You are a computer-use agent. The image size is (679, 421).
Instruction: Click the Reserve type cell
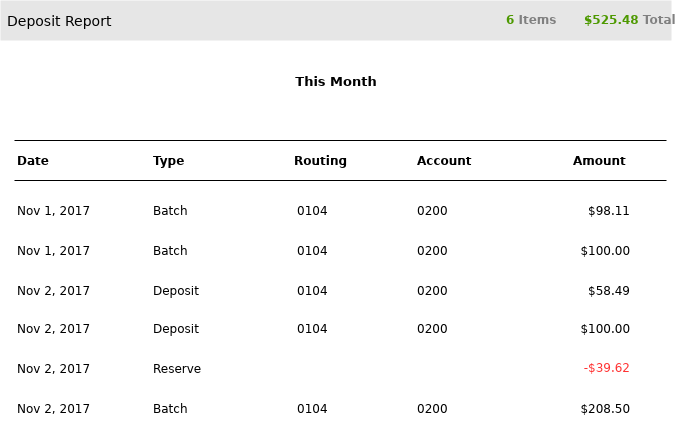pos(177,369)
